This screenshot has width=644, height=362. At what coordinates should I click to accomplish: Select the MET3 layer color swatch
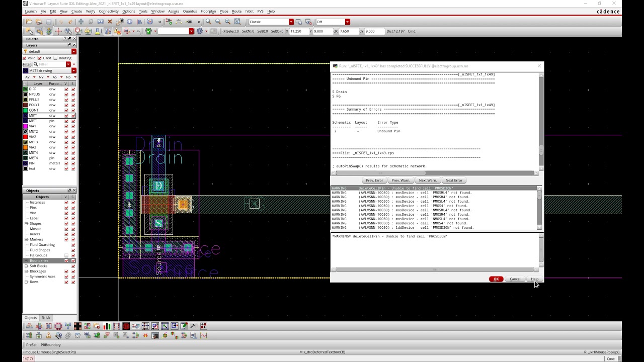[26, 142]
